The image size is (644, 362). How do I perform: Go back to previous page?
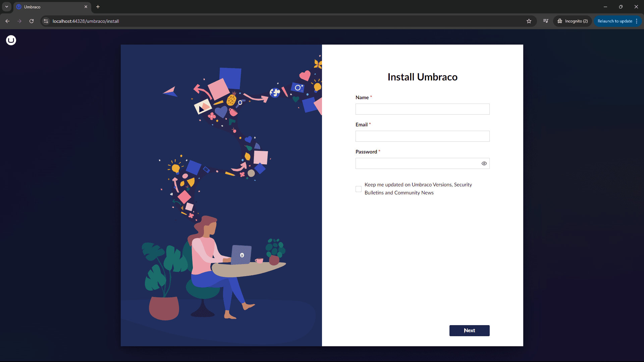(7, 21)
